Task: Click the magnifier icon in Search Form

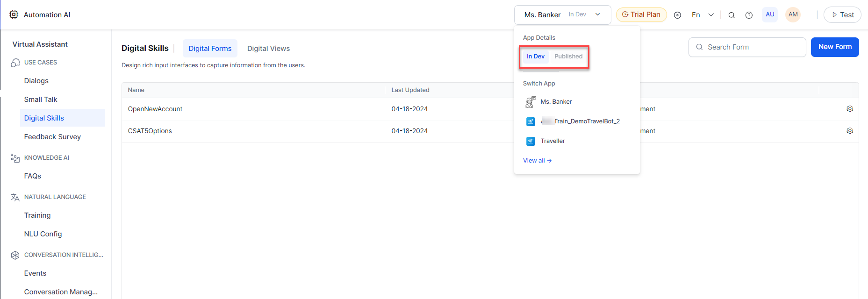Action: click(699, 47)
